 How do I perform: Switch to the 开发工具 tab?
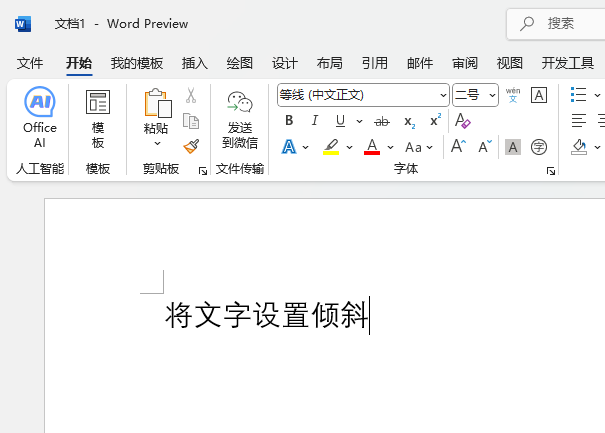[568, 63]
